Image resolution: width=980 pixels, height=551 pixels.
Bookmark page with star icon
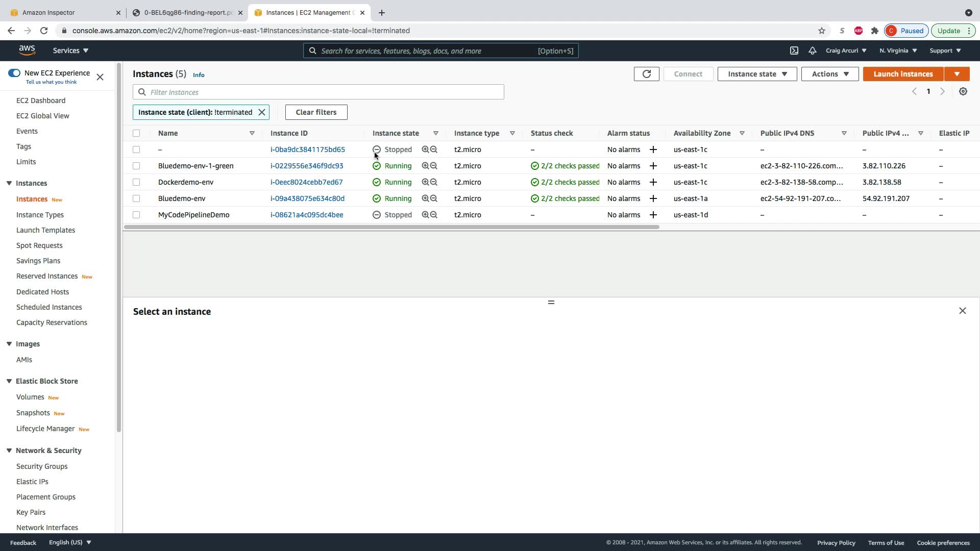click(821, 31)
